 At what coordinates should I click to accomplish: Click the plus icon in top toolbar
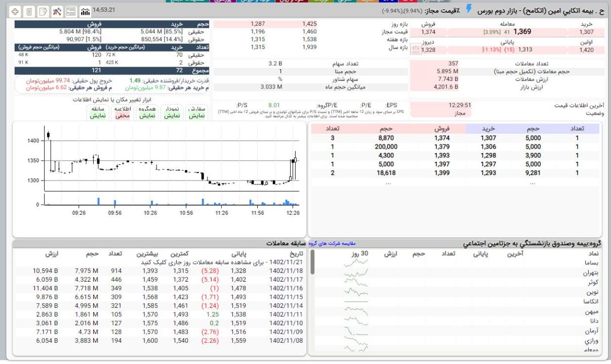coord(15,11)
